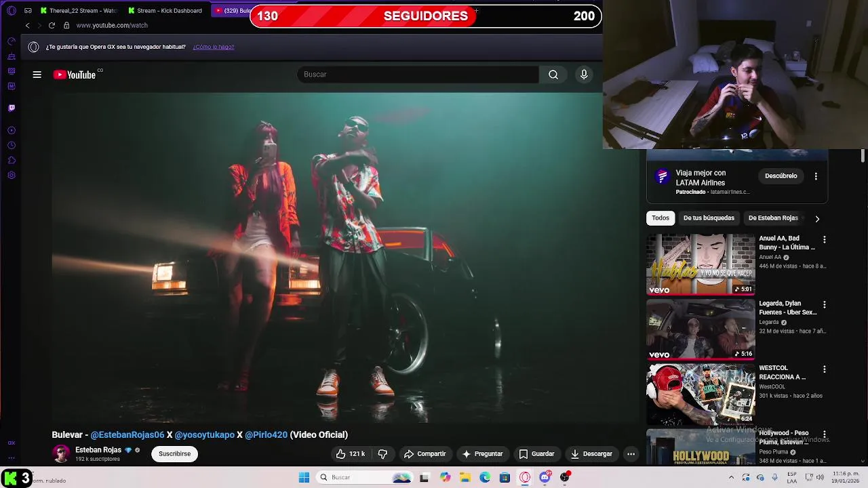Open Microsoft Store from the taskbar
The width and height of the screenshot is (868, 488).
[505, 477]
